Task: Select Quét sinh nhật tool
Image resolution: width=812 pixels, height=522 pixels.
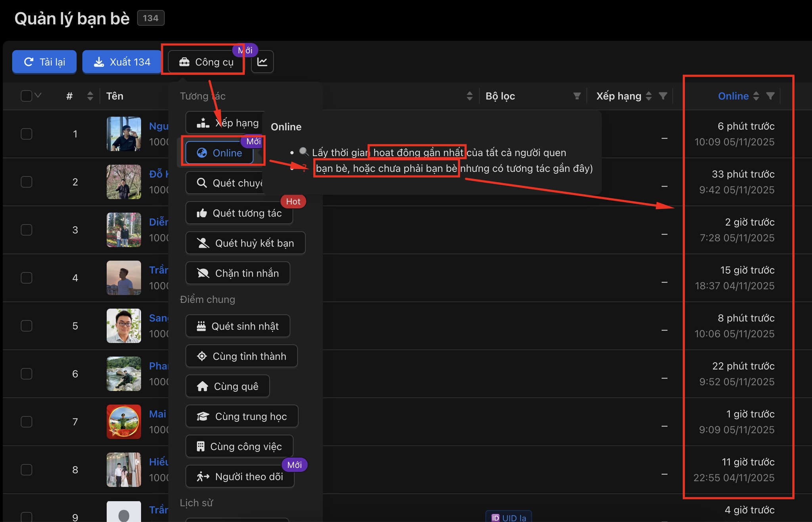Action: coord(238,326)
